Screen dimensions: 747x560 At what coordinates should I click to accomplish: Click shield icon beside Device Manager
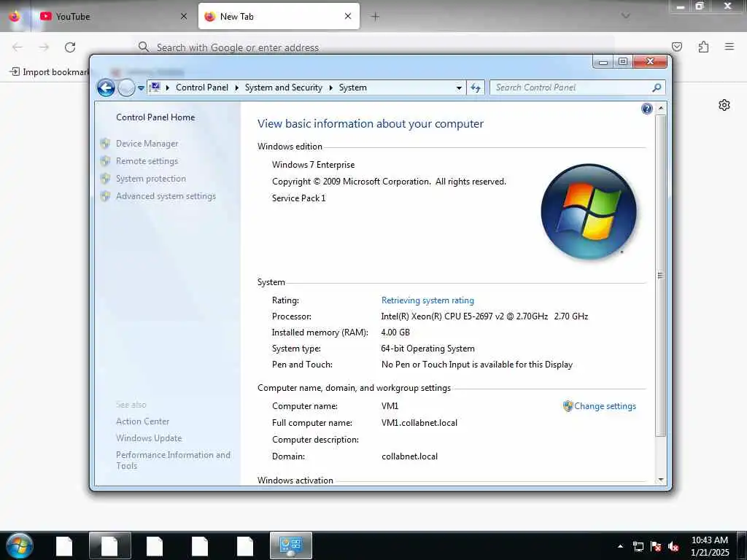[x=105, y=144]
